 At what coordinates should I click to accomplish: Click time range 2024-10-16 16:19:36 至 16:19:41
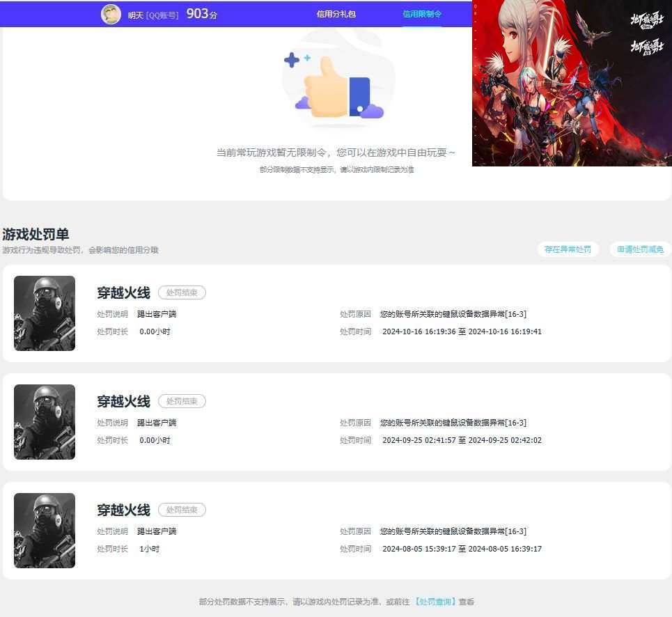[x=462, y=331]
